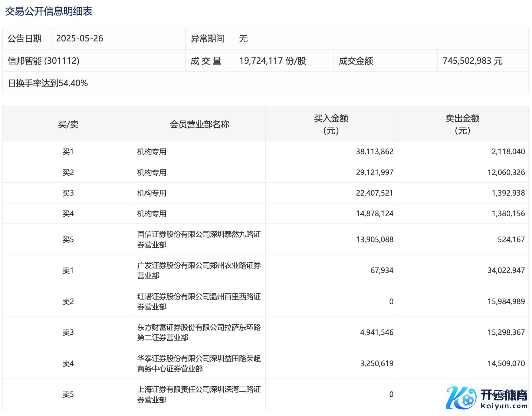This screenshot has height=416, width=532.
Task: Select the 2025-05-26 announcement date cell
Action: 80,38
